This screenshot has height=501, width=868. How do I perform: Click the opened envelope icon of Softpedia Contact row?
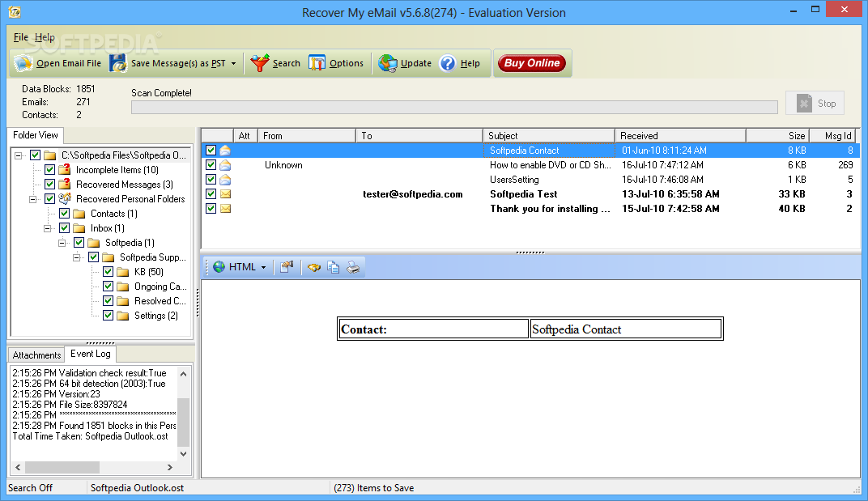225,151
